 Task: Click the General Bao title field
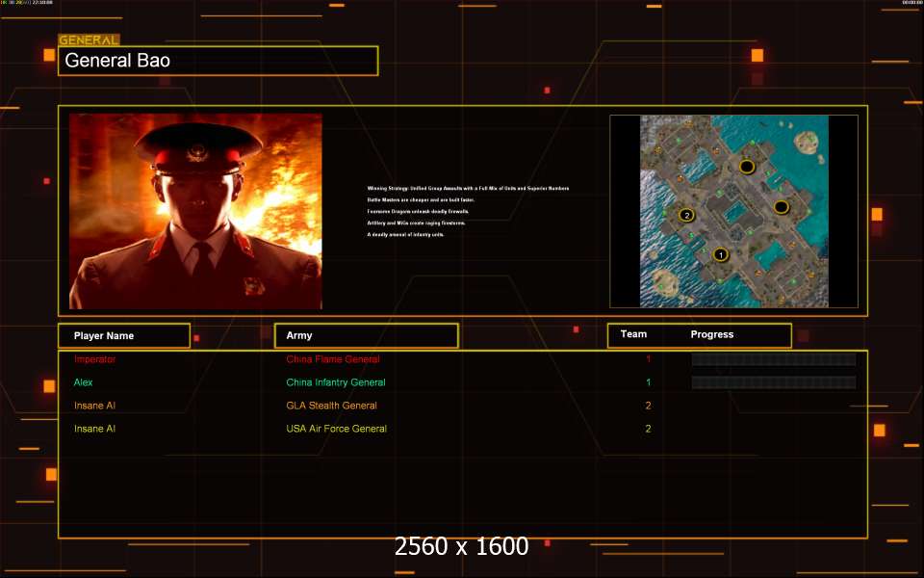[x=218, y=61]
